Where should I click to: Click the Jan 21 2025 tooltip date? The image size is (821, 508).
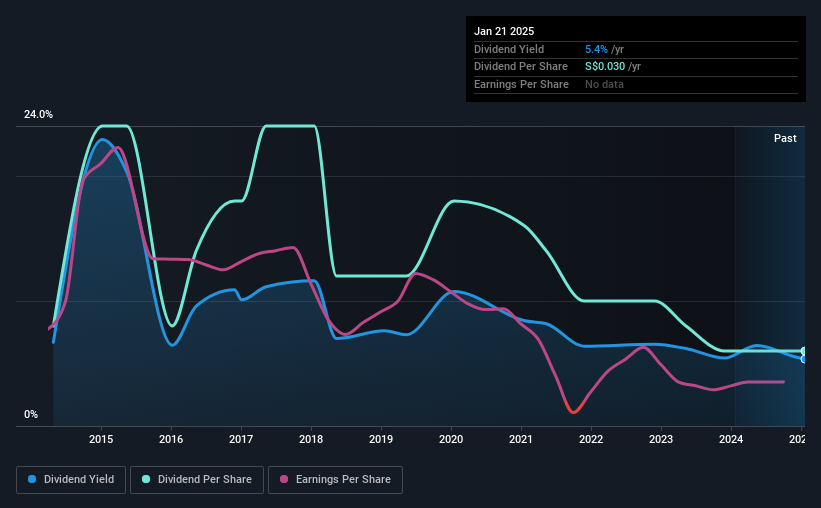click(504, 31)
